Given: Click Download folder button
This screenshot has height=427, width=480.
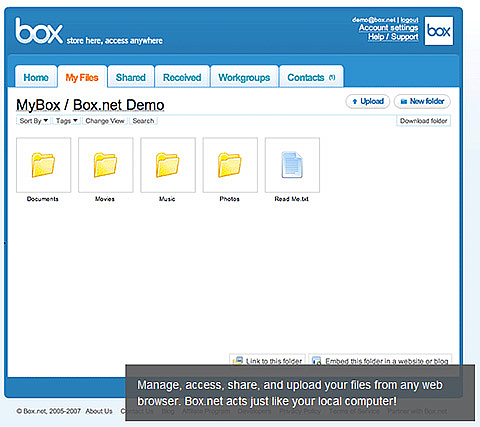Looking at the screenshot, I should click(x=423, y=121).
